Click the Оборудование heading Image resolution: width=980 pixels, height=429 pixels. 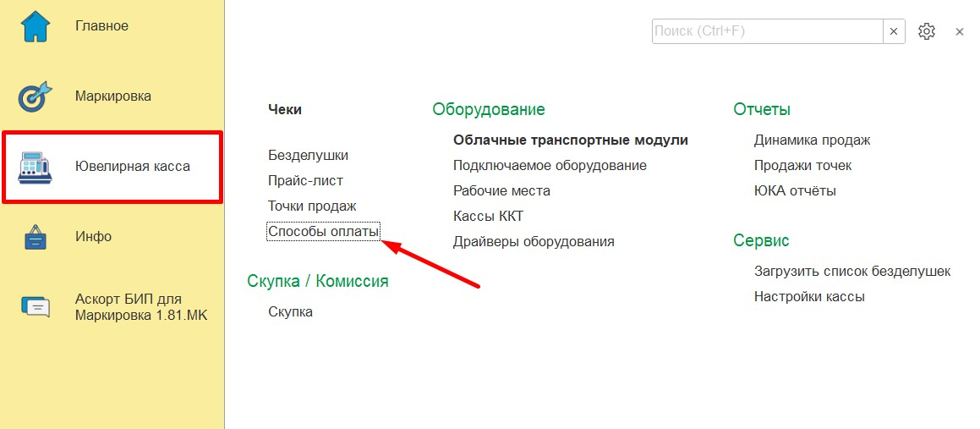pyautogui.click(x=489, y=109)
